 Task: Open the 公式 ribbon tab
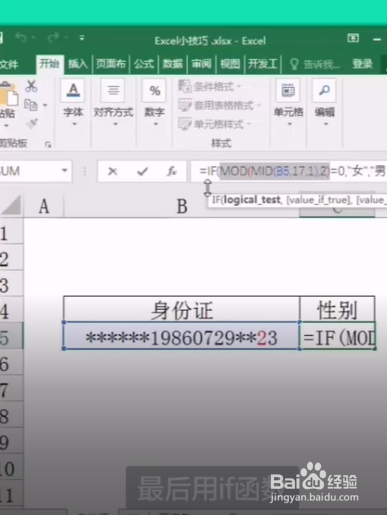(144, 63)
